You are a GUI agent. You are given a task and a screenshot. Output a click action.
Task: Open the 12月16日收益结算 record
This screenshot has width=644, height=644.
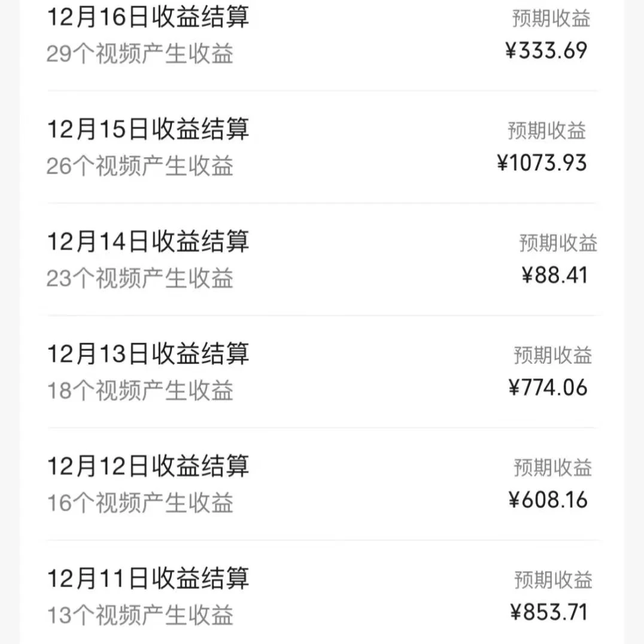[x=148, y=18]
